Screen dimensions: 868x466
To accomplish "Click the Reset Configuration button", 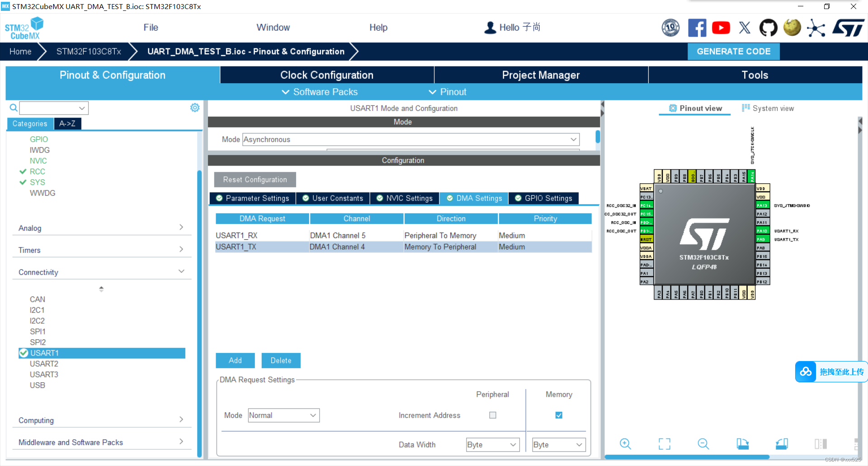I will click(255, 180).
